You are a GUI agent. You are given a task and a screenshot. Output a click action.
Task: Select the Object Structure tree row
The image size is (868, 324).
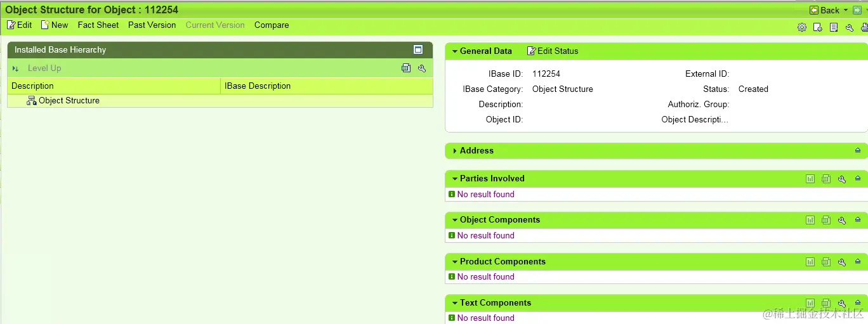[220, 100]
